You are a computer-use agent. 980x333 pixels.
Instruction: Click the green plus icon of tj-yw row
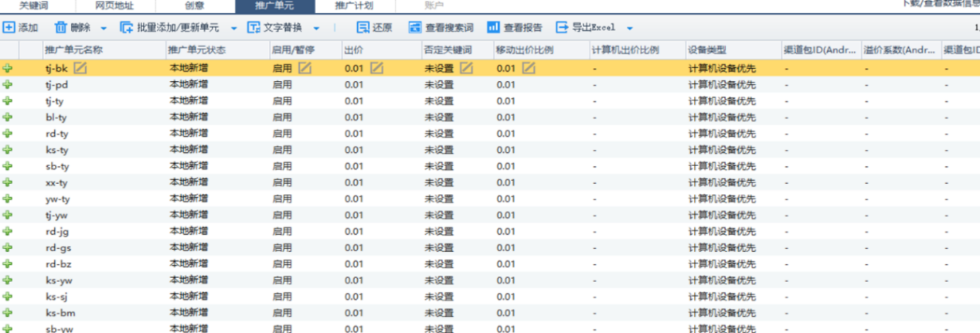[x=8, y=215]
